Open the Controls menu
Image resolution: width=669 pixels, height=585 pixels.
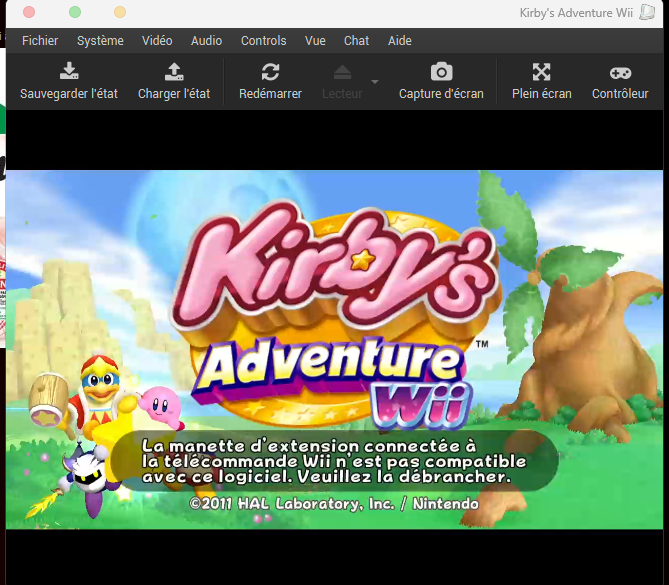coord(263,41)
